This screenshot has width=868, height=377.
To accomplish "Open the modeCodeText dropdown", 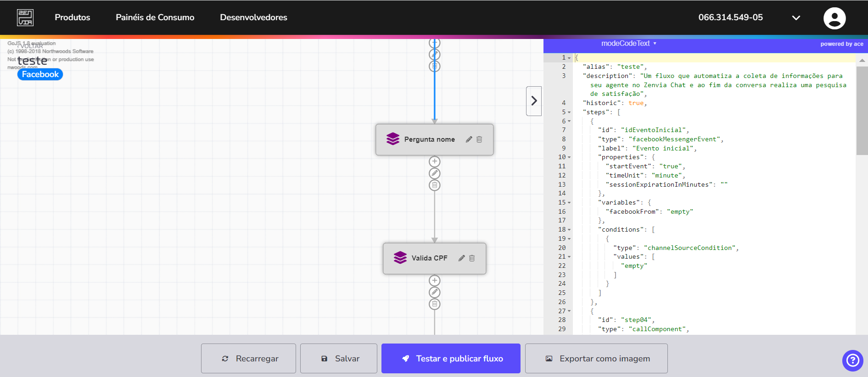I will pyautogui.click(x=629, y=44).
